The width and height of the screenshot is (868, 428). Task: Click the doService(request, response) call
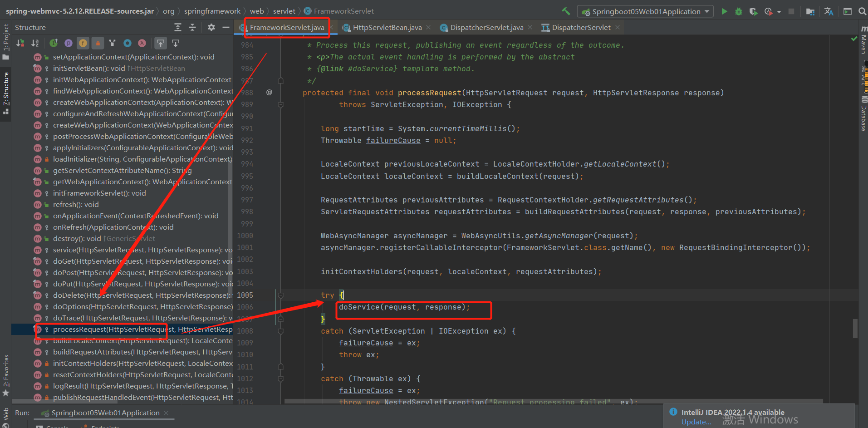[404, 307]
